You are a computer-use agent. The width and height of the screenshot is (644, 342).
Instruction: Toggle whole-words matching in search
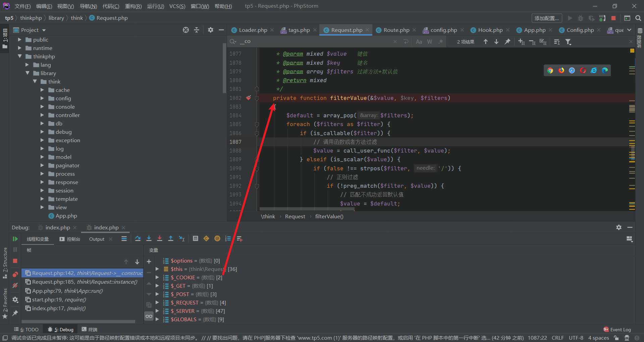430,42
